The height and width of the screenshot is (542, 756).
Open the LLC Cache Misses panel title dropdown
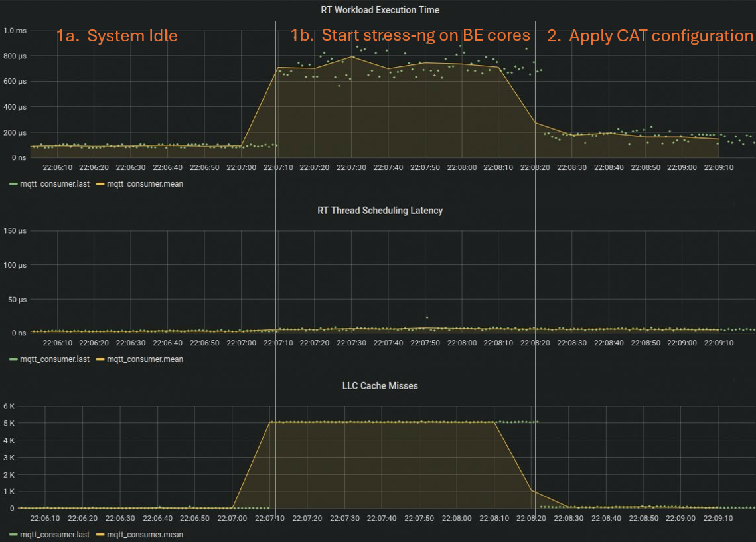point(380,385)
